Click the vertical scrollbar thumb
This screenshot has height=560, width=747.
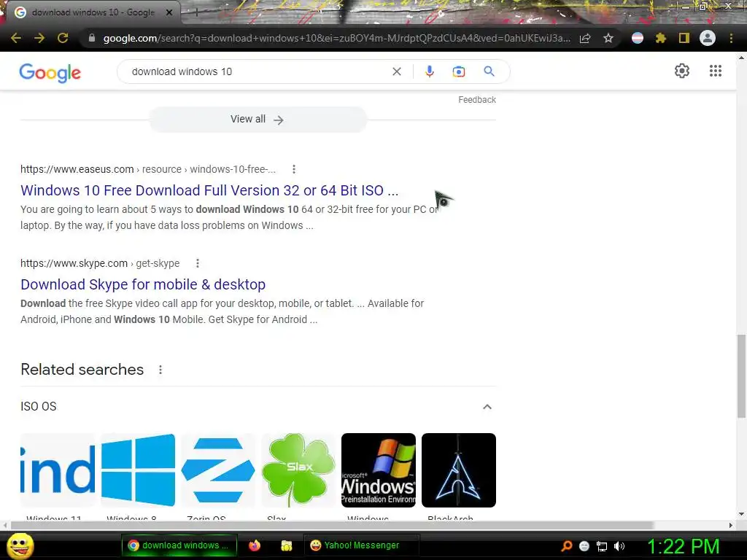pos(741,376)
